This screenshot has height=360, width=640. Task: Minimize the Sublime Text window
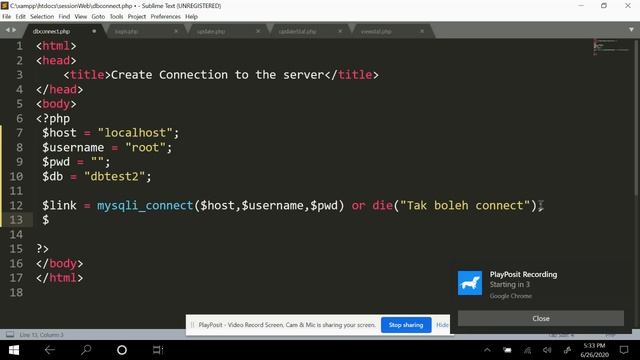pyautogui.click(x=581, y=6)
